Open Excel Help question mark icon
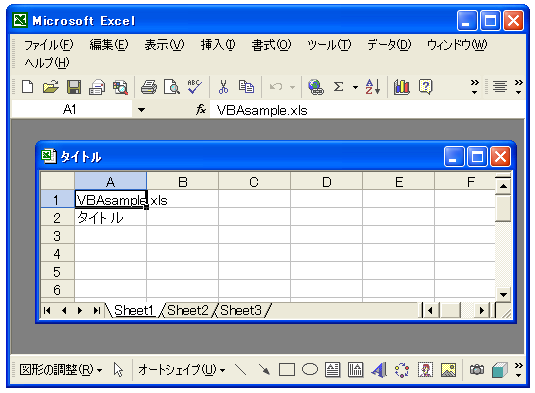Viewport: 535px width, 393px height. (425, 87)
